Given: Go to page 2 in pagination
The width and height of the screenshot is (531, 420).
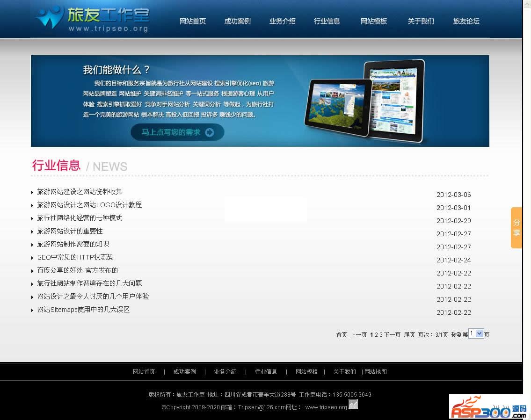Looking at the screenshot, I should pos(376,335).
